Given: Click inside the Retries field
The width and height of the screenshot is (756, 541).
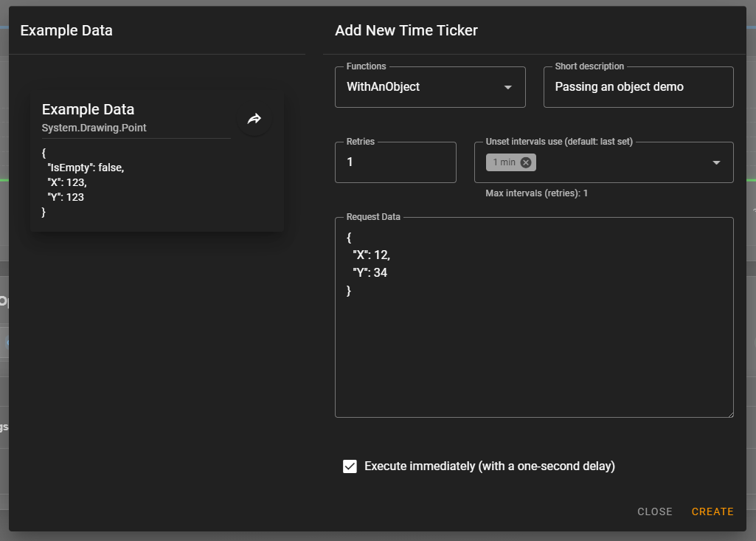Looking at the screenshot, I should tap(395, 162).
